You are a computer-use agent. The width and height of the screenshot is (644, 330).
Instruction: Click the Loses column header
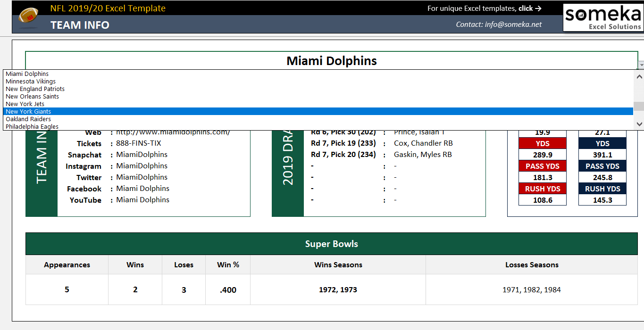tap(184, 265)
